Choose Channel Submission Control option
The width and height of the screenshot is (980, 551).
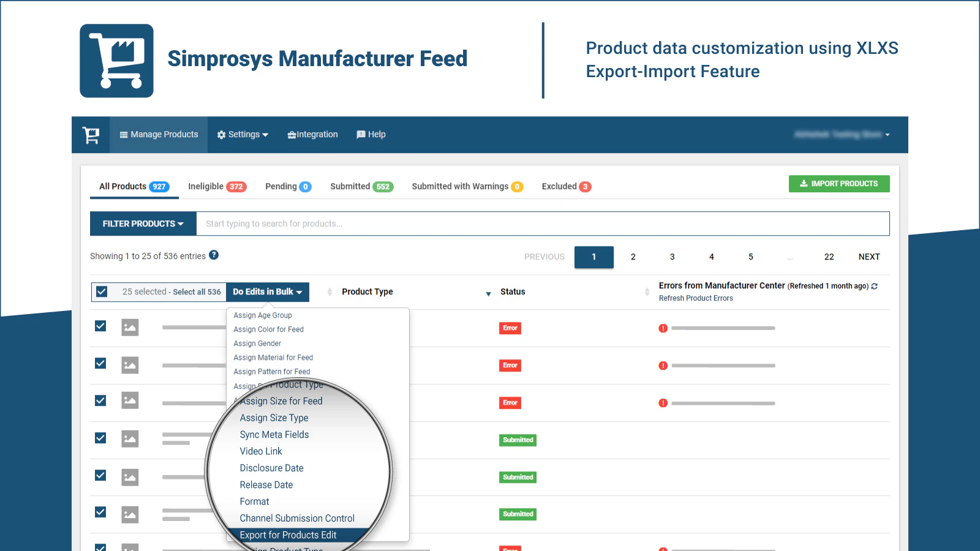[297, 519]
